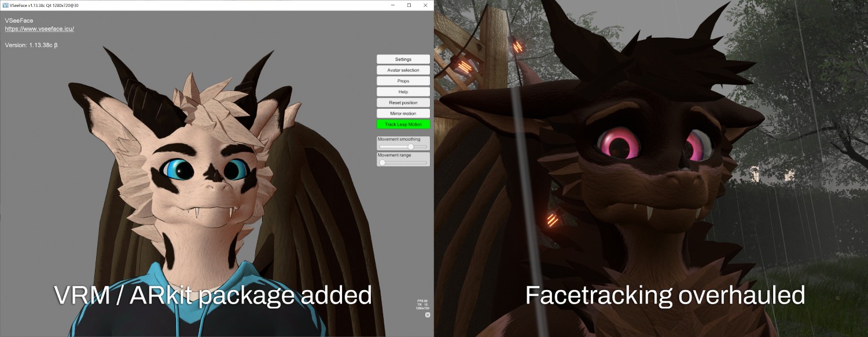Open the vseeface.icu website link

[x=38, y=27]
